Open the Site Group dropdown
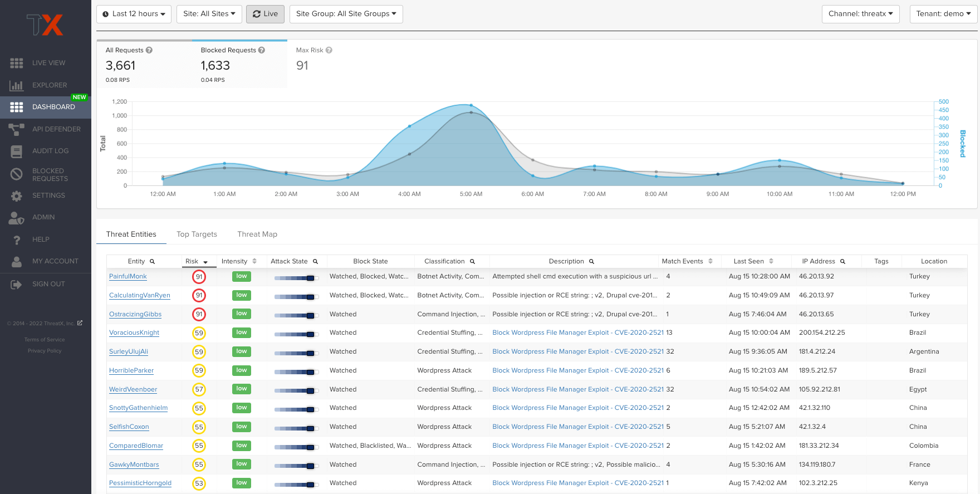 coord(346,14)
